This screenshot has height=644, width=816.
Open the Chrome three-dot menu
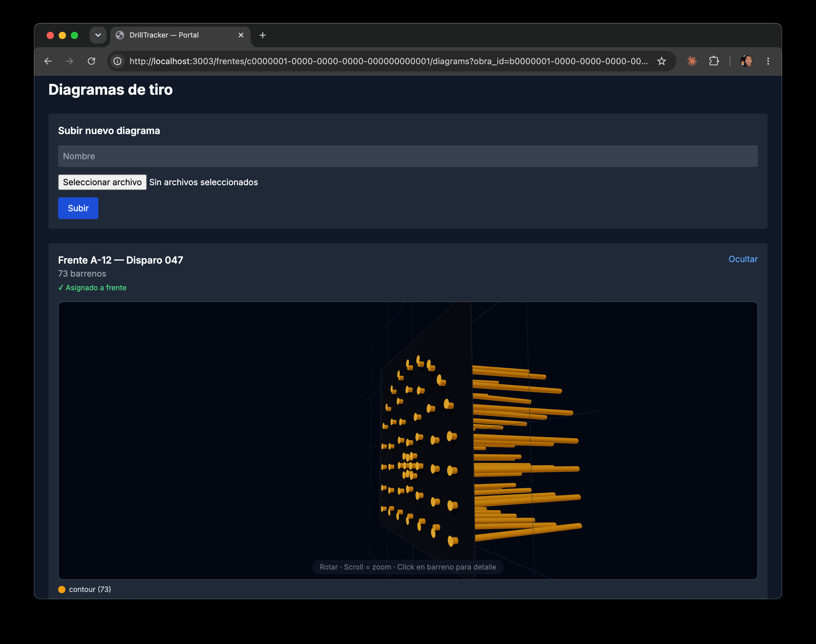(768, 61)
